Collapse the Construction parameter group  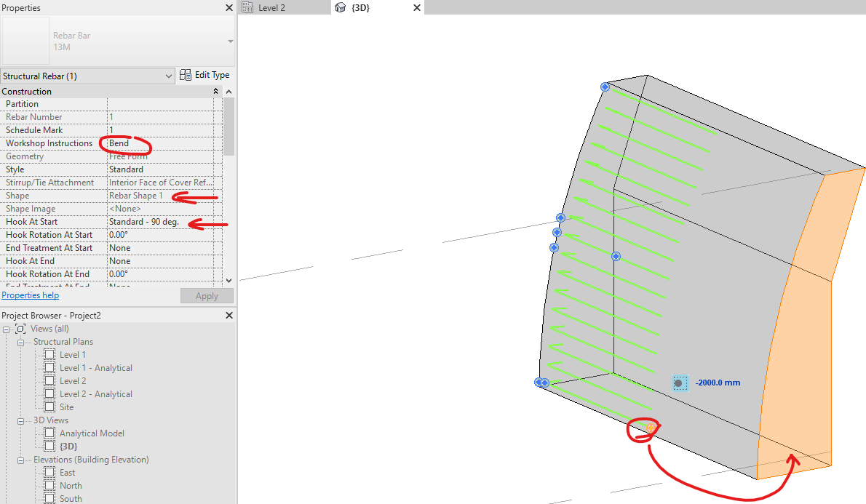pyautogui.click(x=215, y=90)
